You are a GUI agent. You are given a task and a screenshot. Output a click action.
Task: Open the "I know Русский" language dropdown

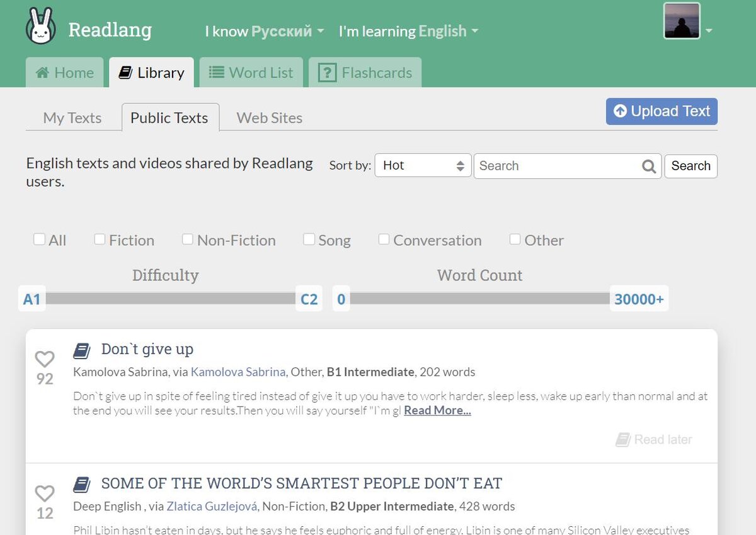[x=265, y=31]
